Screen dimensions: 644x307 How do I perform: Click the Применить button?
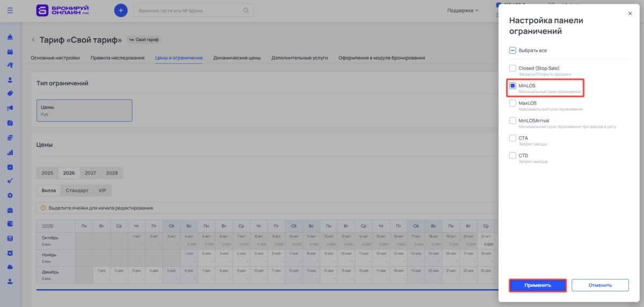tap(538, 285)
